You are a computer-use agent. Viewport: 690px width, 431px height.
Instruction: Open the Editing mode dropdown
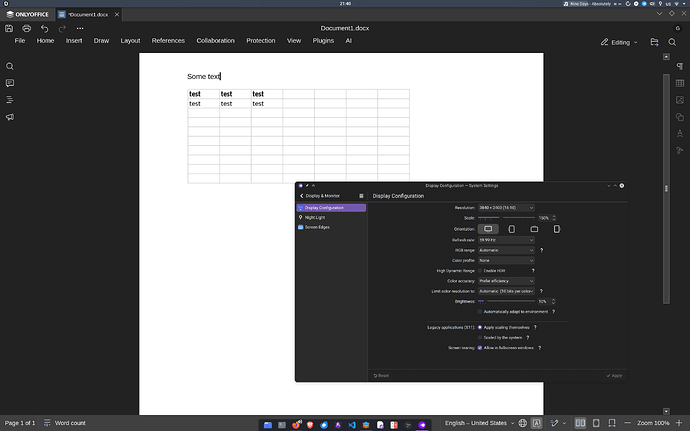(619, 42)
